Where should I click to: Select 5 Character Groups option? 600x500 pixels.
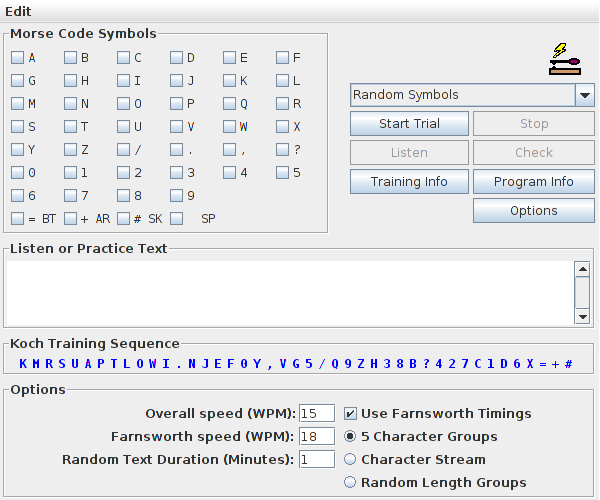click(351, 436)
